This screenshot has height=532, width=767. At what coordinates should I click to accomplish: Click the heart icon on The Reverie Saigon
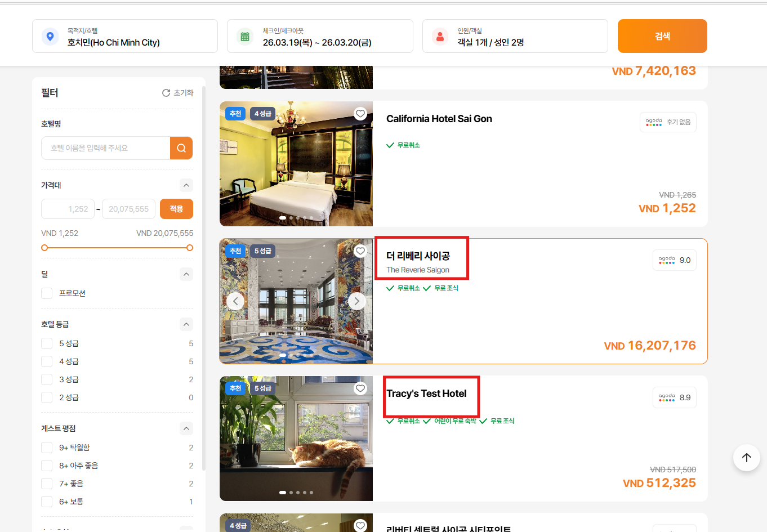[360, 251]
